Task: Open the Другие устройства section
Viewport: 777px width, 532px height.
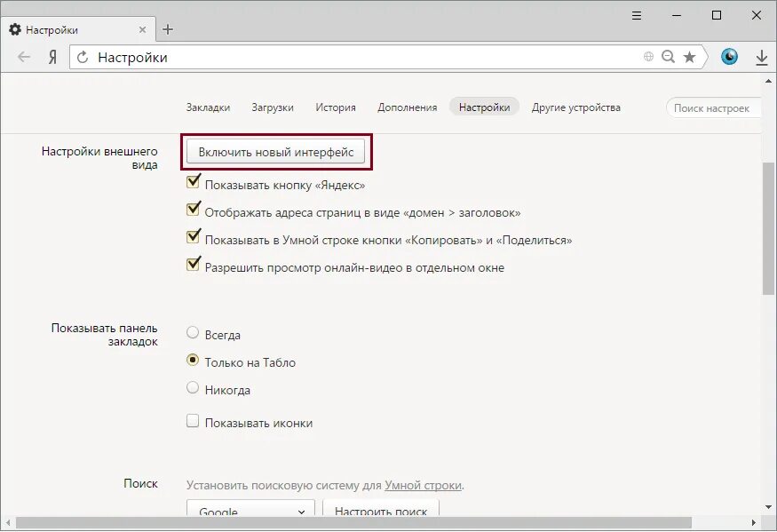Action: [x=575, y=107]
